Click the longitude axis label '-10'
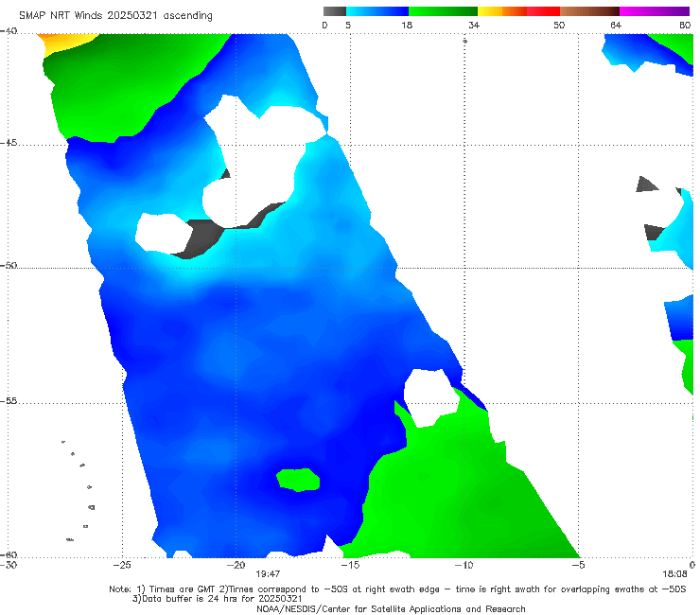700x615 pixels. [x=464, y=565]
